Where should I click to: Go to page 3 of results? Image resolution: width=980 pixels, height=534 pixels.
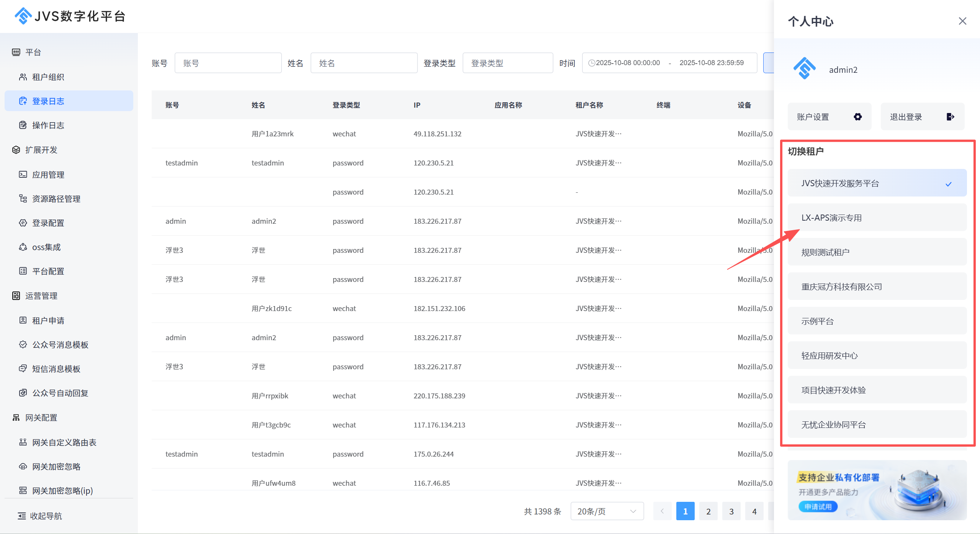pyautogui.click(x=731, y=511)
